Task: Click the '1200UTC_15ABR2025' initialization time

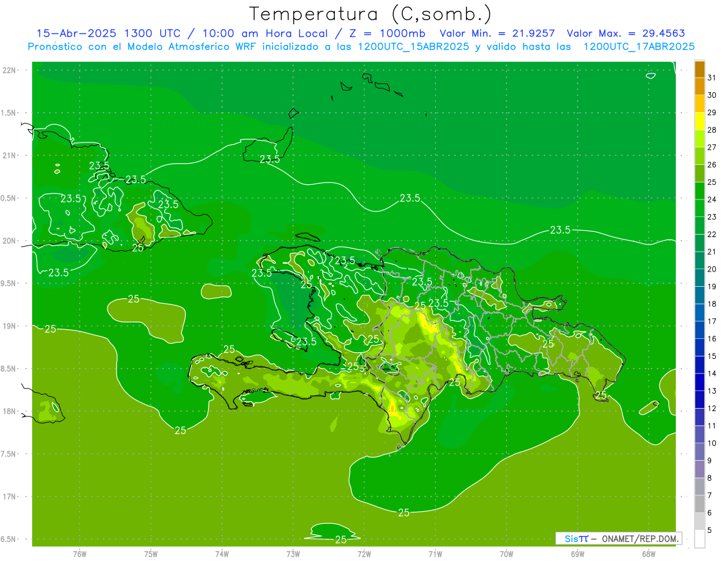Action: (413, 47)
